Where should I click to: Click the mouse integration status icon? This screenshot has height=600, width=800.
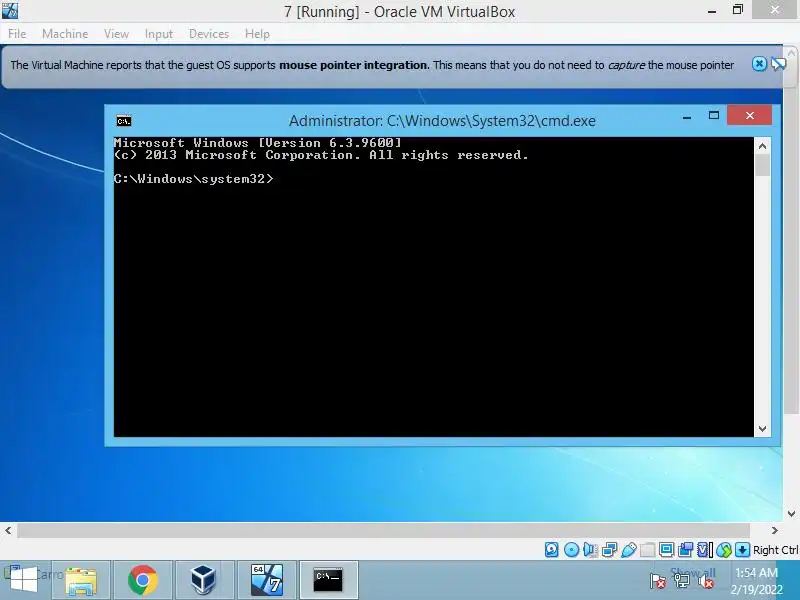pyautogui.click(x=723, y=549)
